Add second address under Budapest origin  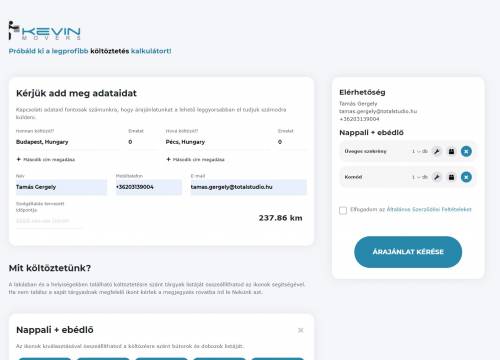[x=46, y=160]
